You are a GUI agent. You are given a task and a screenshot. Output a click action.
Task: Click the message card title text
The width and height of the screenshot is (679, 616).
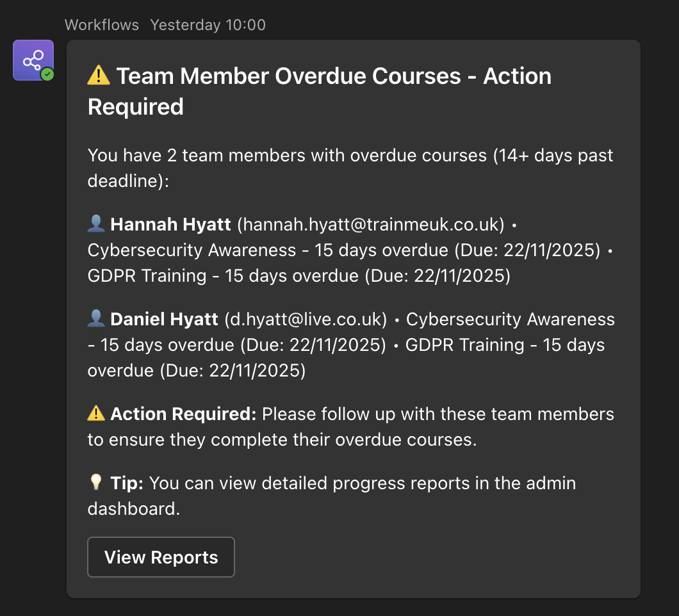point(320,76)
